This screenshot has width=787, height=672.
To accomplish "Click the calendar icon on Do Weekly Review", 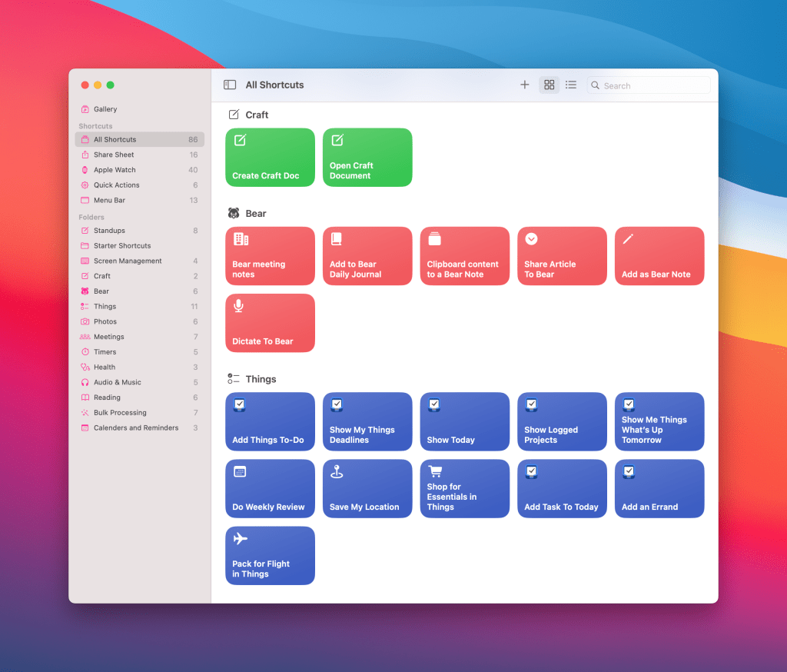I will pyautogui.click(x=240, y=471).
